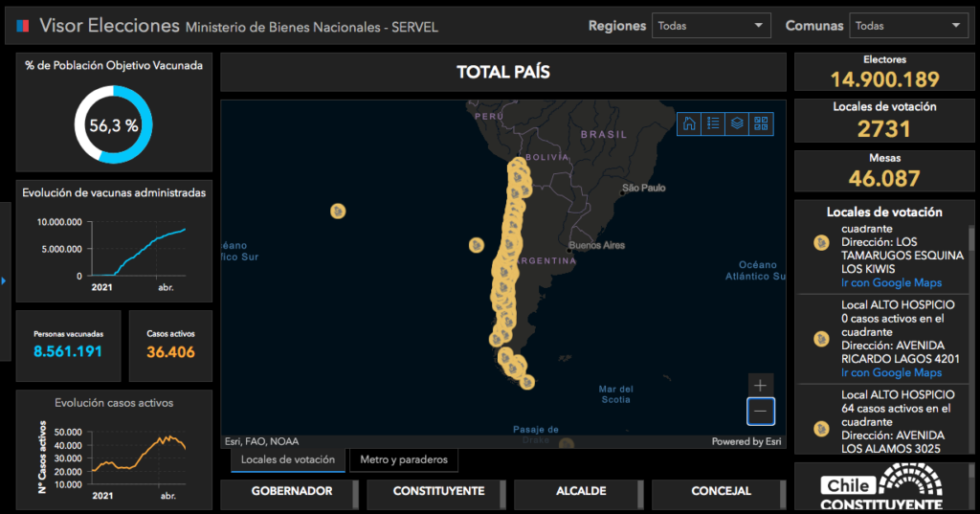Open the Comunas dropdown
The height and width of the screenshot is (514, 980).
pos(908,26)
